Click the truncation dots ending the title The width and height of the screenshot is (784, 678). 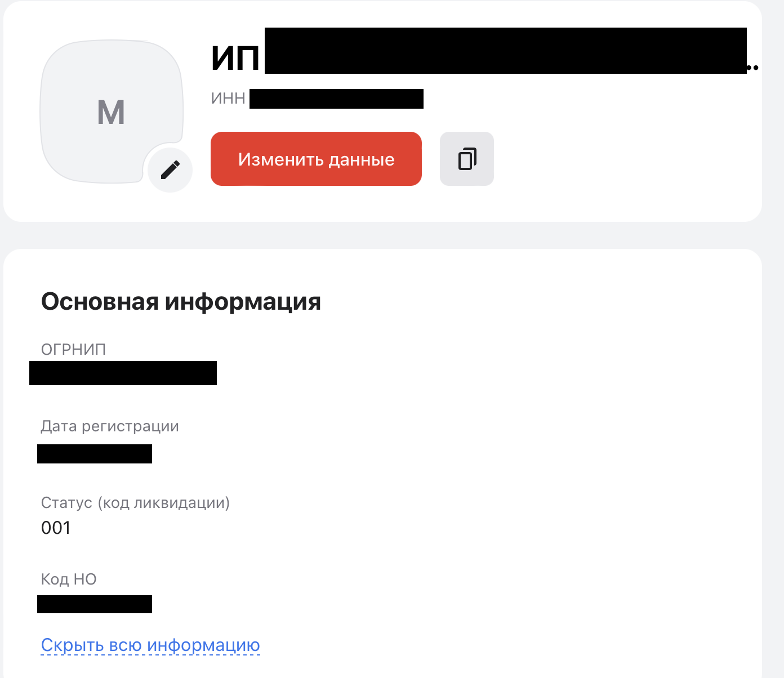tap(753, 68)
